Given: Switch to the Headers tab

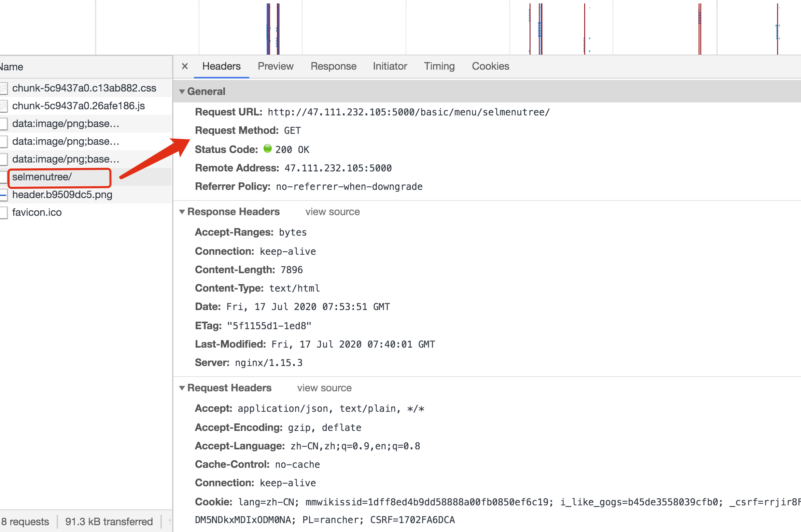Looking at the screenshot, I should pos(221,66).
